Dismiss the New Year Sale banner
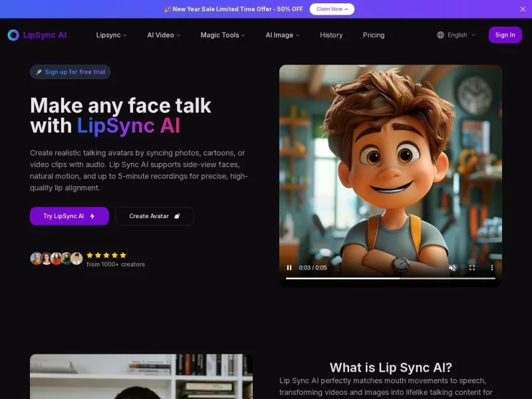The image size is (532, 399). tap(523, 9)
